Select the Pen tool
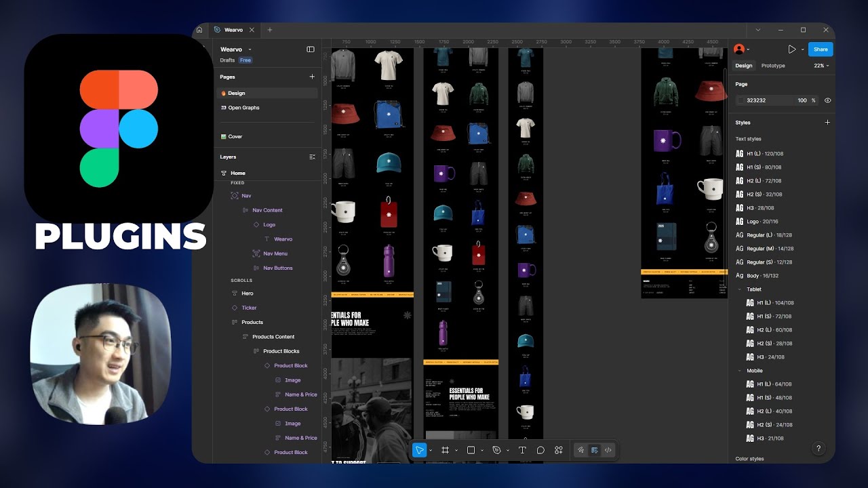868x488 pixels. pyautogui.click(x=496, y=450)
